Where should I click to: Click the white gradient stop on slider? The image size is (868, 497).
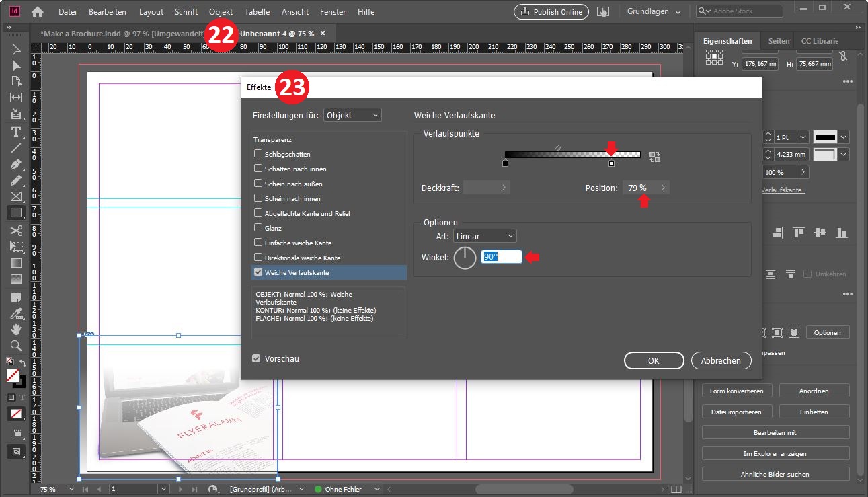611,163
